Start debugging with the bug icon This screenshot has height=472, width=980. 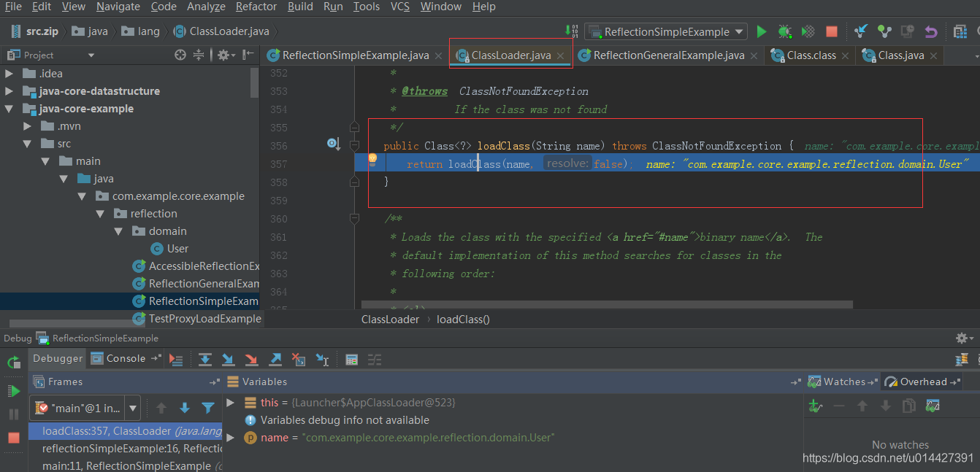(x=784, y=31)
